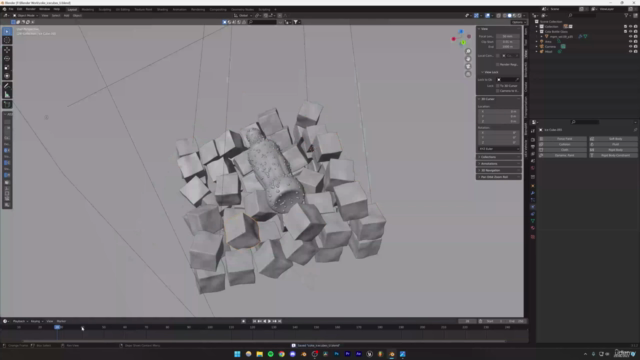Viewport: 640px width, 360px height.
Task: Open the Tool properties tab icon
Action: point(533,131)
